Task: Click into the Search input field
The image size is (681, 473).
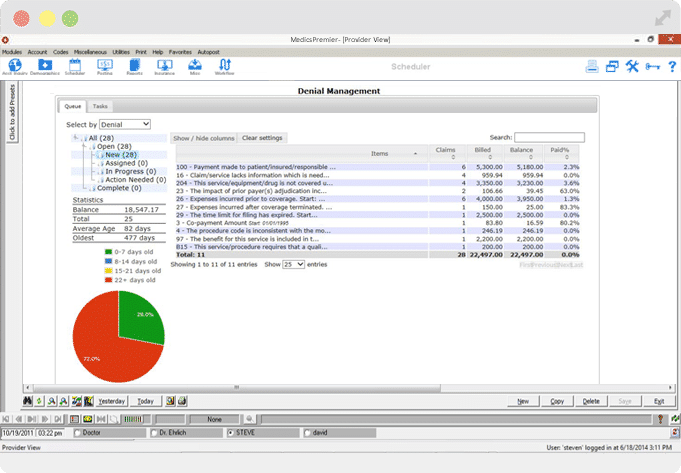Action: click(549, 137)
